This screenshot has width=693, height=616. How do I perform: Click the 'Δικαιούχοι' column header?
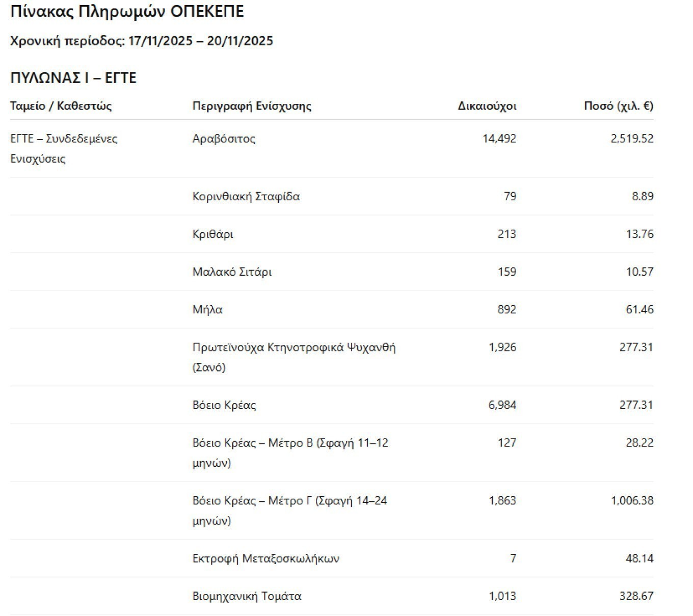click(x=487, y=106)
